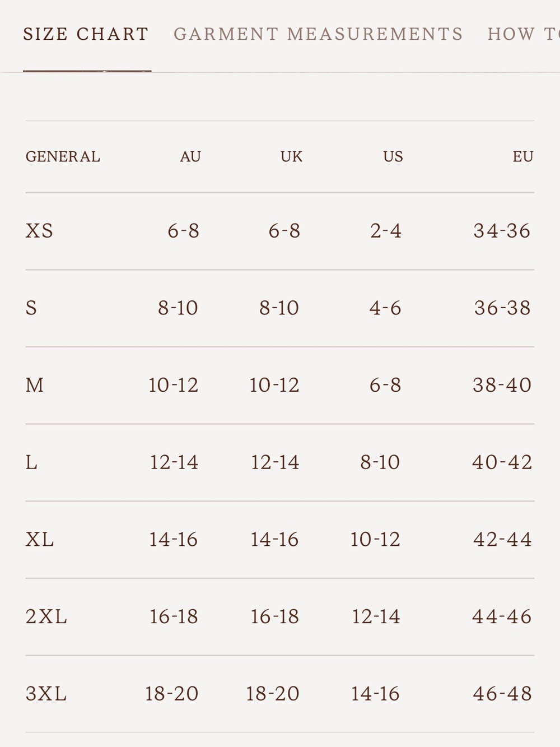Click the AU 18-20 value for 3XL

coord(172,694)
